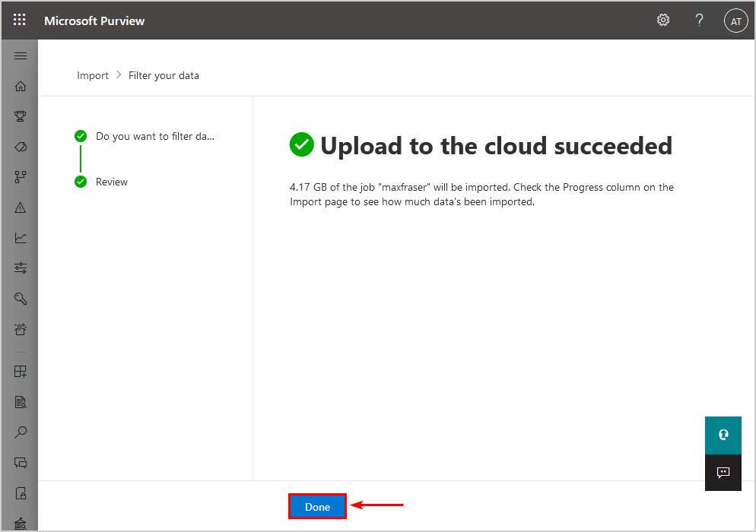Open the app launcher waffle icon
The width and height of the screenshot is (756, 532).
coord(19,20)
